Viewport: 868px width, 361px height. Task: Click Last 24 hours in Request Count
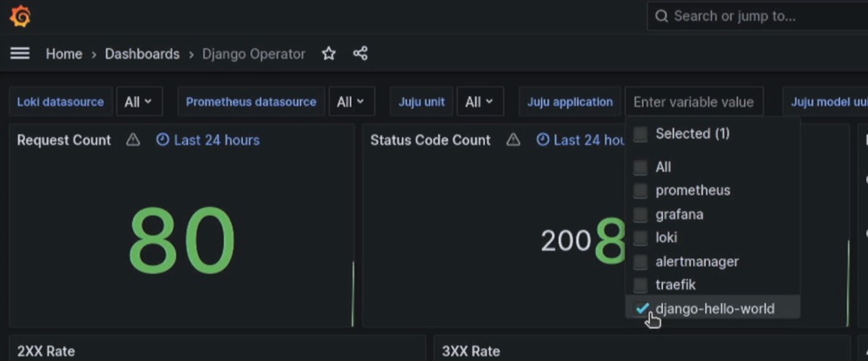(x=217, y=140)
